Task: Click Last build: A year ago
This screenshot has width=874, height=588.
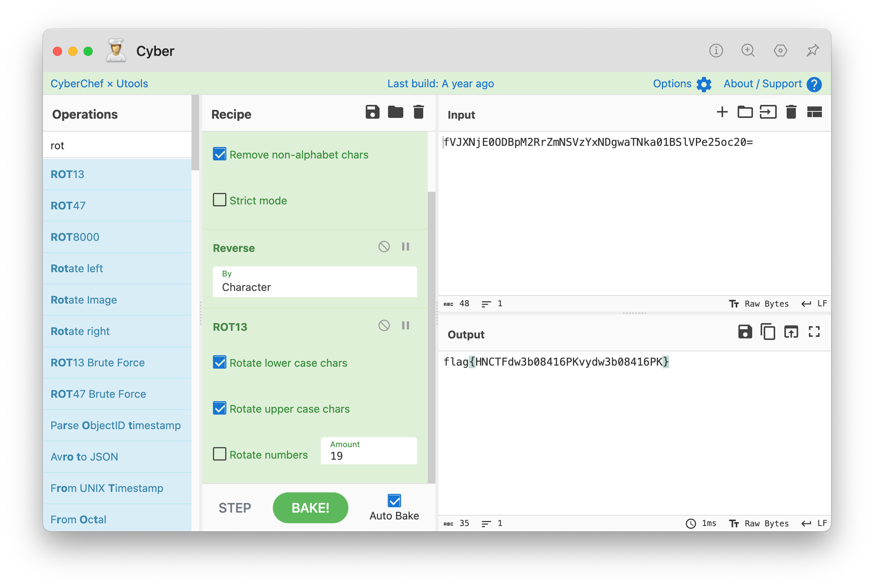Action: click(440, 83)
